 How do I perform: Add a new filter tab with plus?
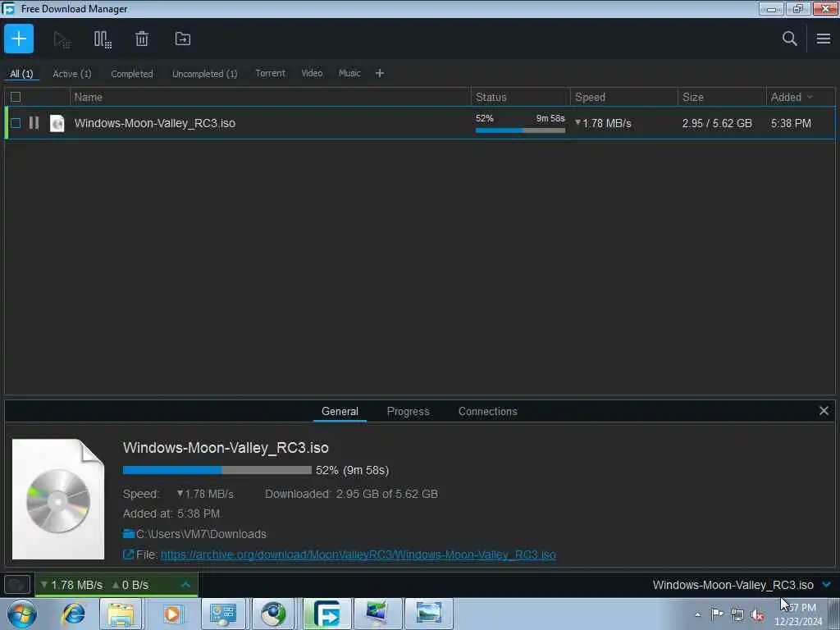[x=379, y=73]
